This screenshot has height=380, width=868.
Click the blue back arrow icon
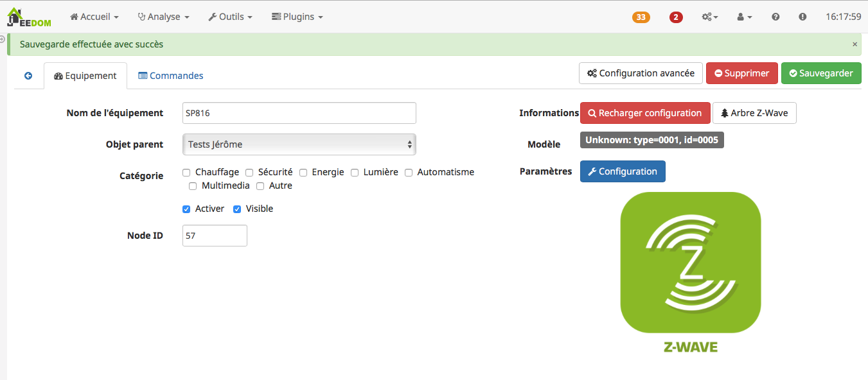point(28,76)
